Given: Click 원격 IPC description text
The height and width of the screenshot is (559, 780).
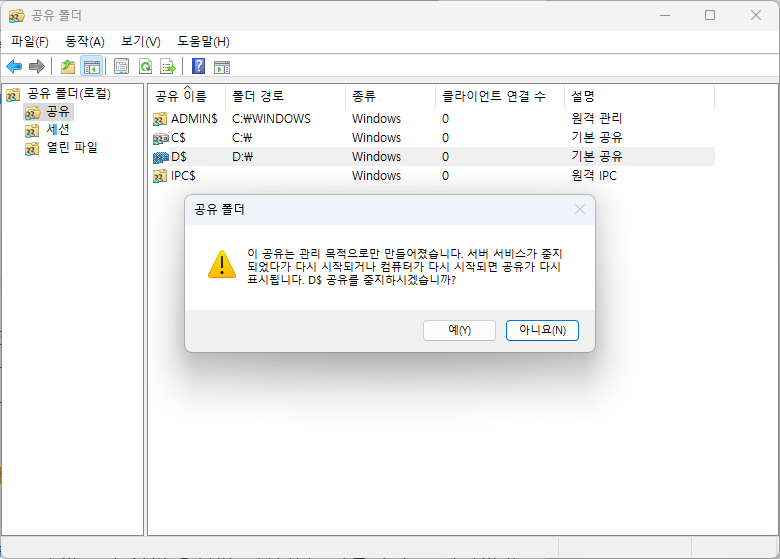Looking at the screenshot, I should tap(594, 176).
